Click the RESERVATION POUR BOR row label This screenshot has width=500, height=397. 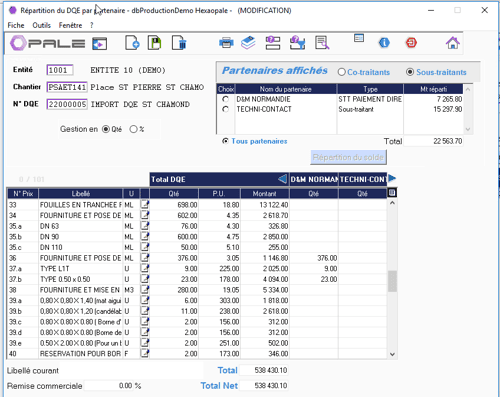click(81, 353)
